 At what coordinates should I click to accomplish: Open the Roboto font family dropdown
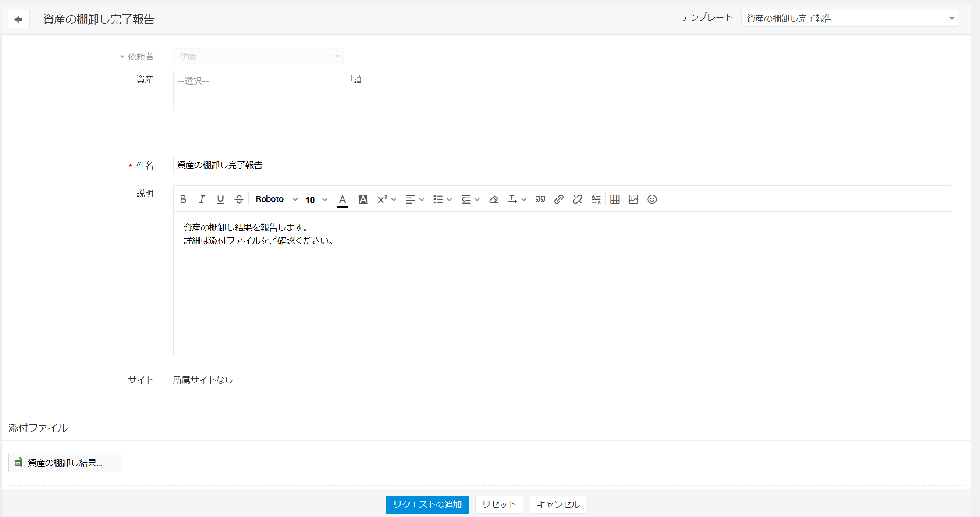(276, 199)
